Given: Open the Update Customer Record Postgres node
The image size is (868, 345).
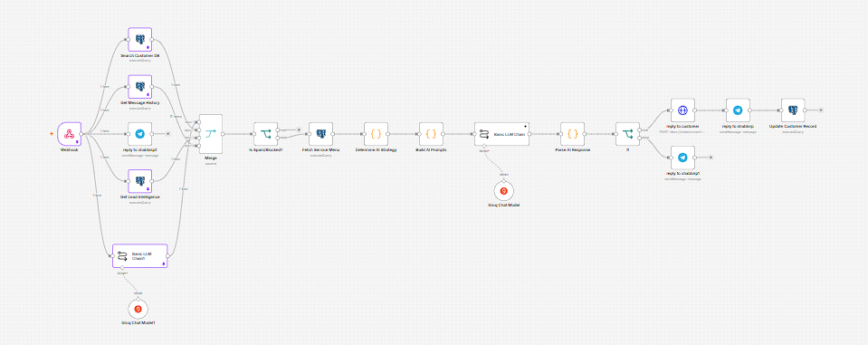Looking at the screenshot, I should (793, 110).
